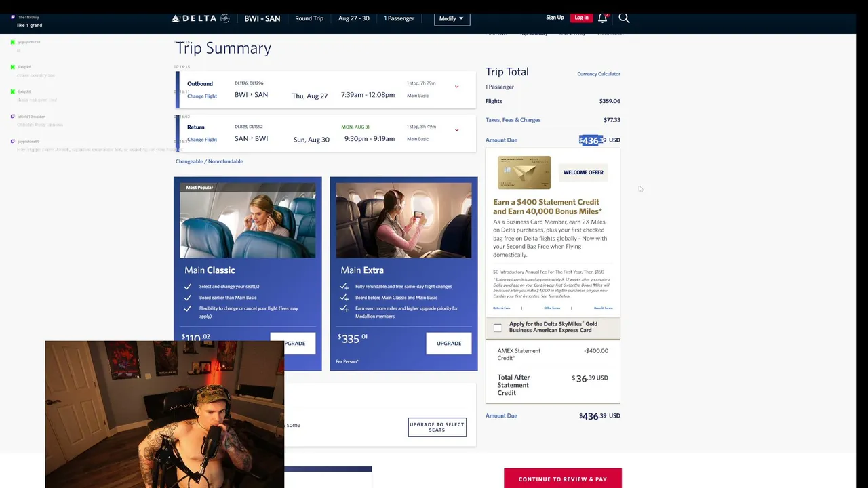The width and height of the screenshot is (868, 488).
Task: Expand the Outbound flight details chevron
Action: (x=456, y=87)
